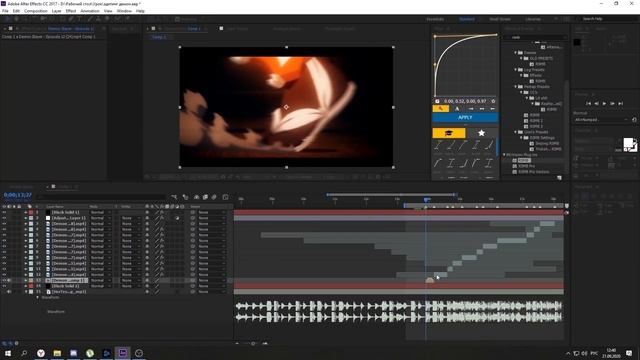Expand layer 1 Black Solid properties
The height and width of the screenshot is (360, 640).
(25, 213)
